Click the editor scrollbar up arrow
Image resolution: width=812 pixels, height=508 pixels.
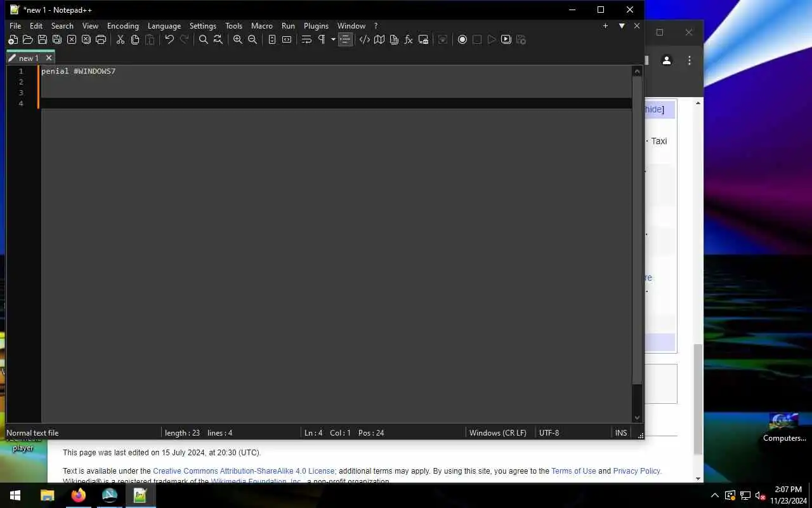(x=638, y=71)
